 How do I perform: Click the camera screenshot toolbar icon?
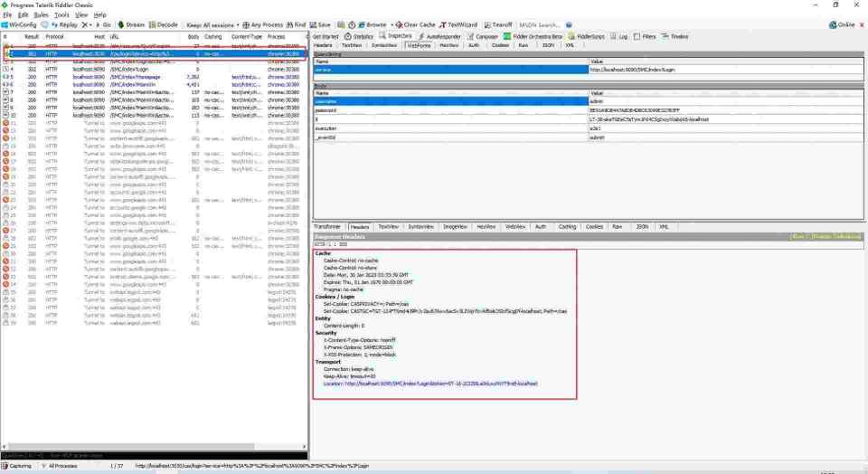pyautogui.click(x=341, y=25)
